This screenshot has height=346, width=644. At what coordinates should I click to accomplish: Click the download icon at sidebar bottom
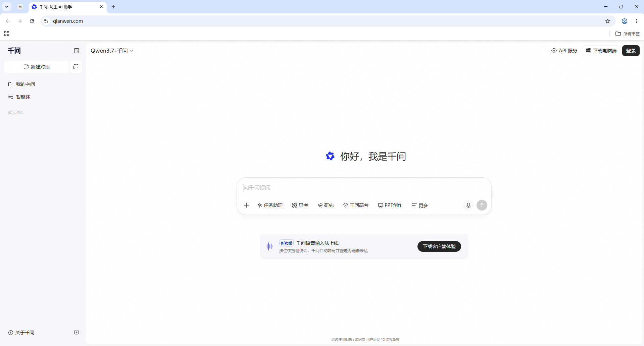coord(77,333)
